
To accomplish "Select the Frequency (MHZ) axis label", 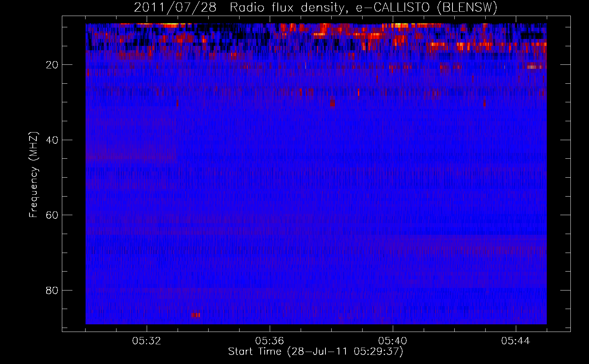I will coord(33,175).
